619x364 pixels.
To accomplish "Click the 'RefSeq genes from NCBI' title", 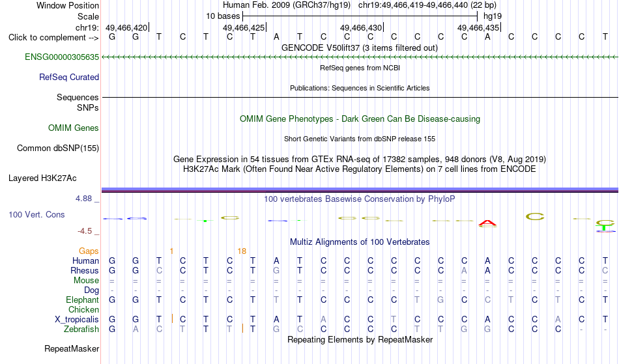I will pyautogui.click(x=360, y=68).
